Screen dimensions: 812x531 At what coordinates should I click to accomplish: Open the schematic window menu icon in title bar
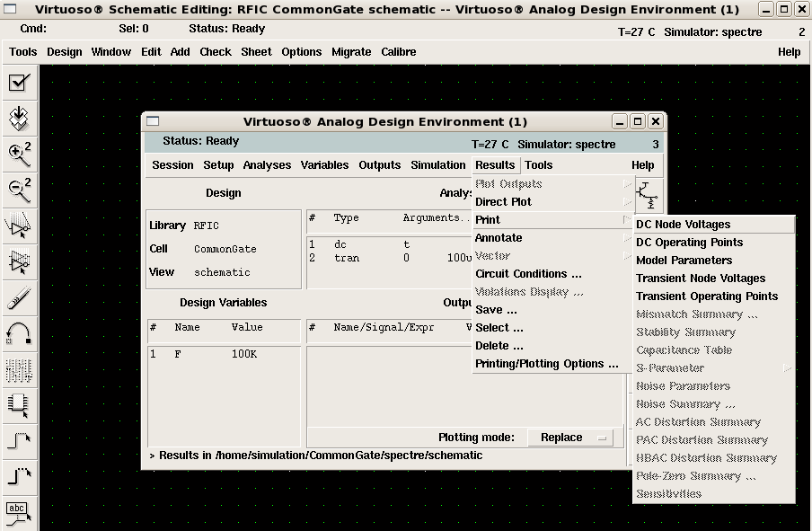pyautogui.click(x=10, y=9)
